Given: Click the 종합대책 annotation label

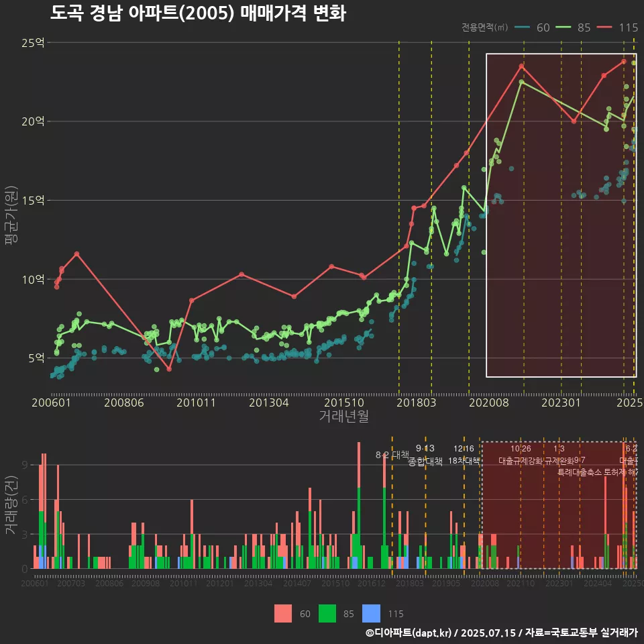Looking at the screenshot, I should (425, 462).
